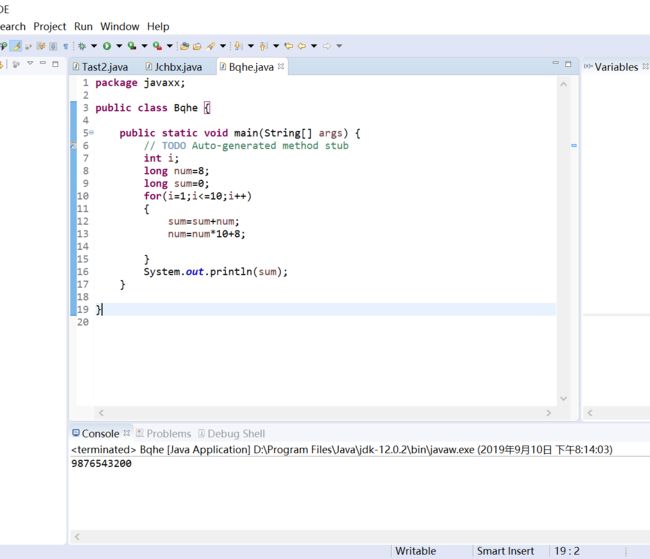Open the Project menu

pyautogui.click(x=50, y=27)
